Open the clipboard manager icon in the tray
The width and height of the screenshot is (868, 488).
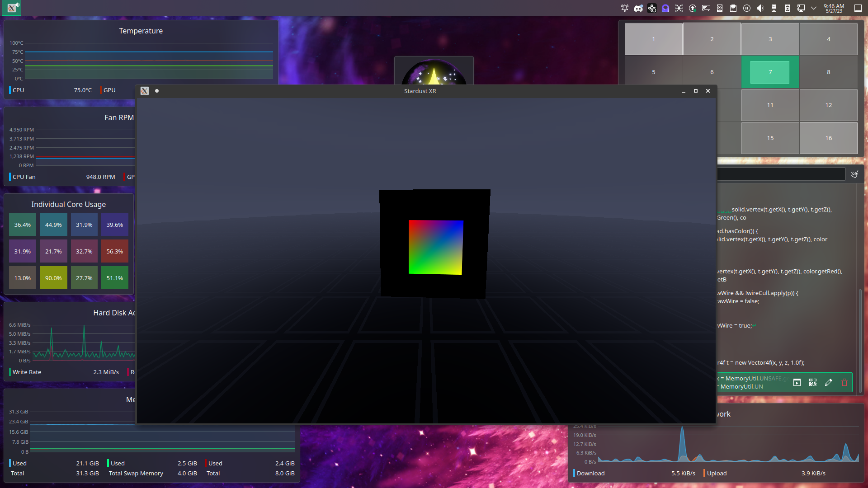point(733,8)
